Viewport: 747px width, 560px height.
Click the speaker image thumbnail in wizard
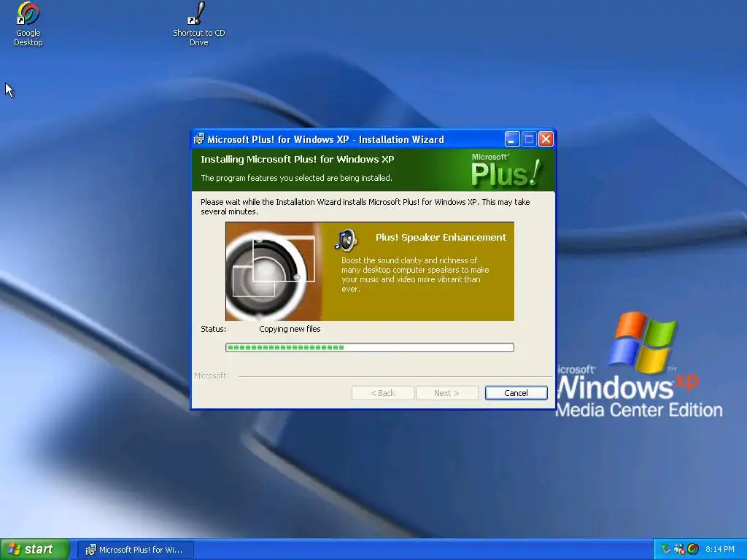tap(274, 271)
